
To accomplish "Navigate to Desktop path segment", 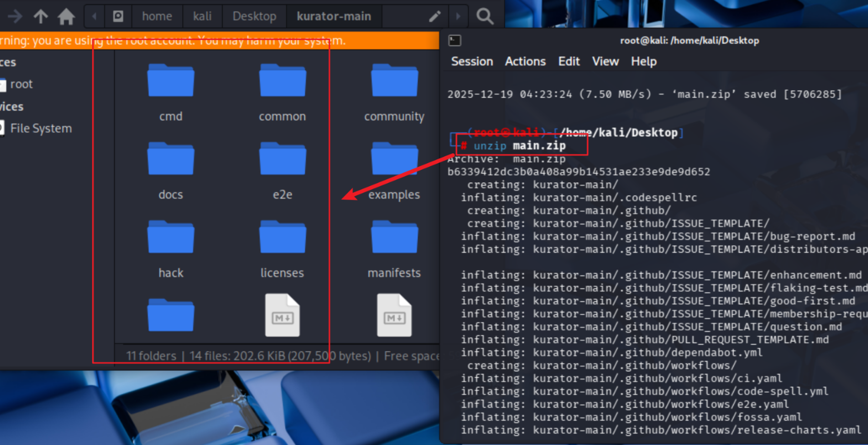I will point(254,16).
